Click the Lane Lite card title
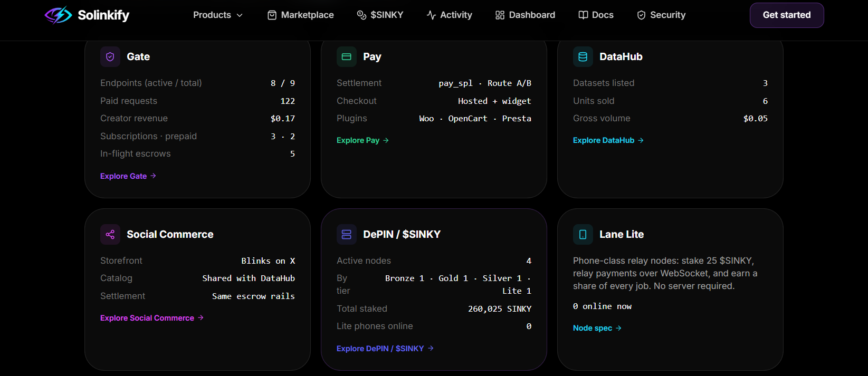868x376 pixels. click(622, 235)
